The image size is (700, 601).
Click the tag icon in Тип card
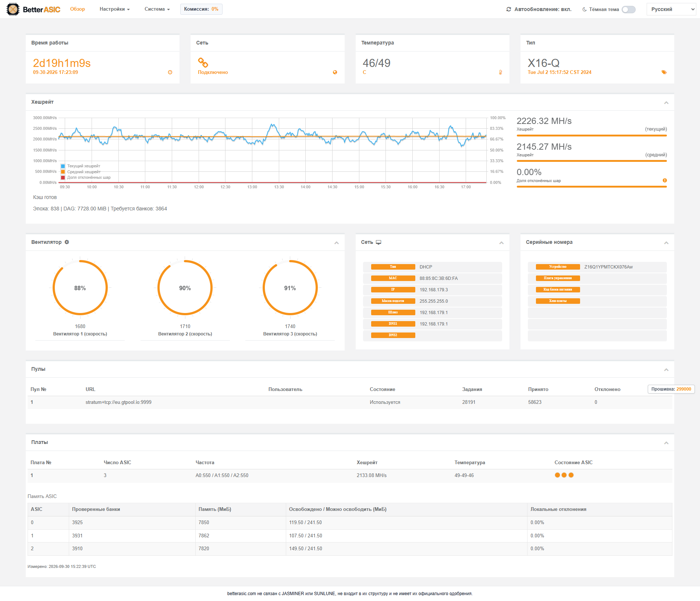[x=664, y=72]
